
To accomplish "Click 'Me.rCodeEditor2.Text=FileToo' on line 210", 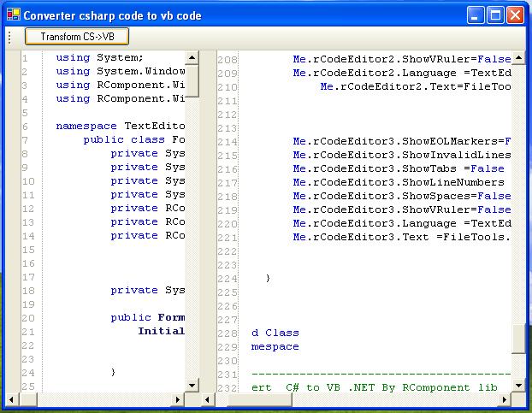I will (x=416, y=86).
